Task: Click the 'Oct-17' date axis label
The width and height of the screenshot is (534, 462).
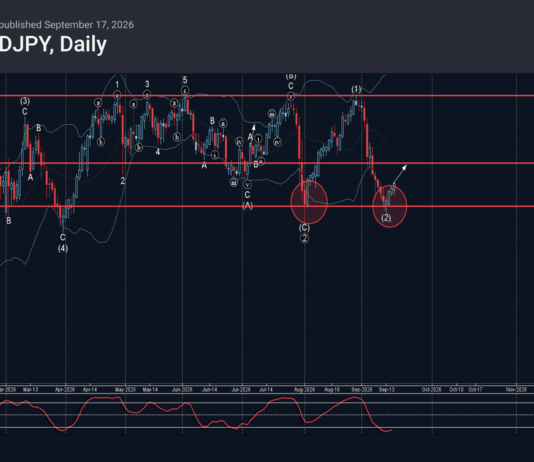Action: tap(475, 389)
